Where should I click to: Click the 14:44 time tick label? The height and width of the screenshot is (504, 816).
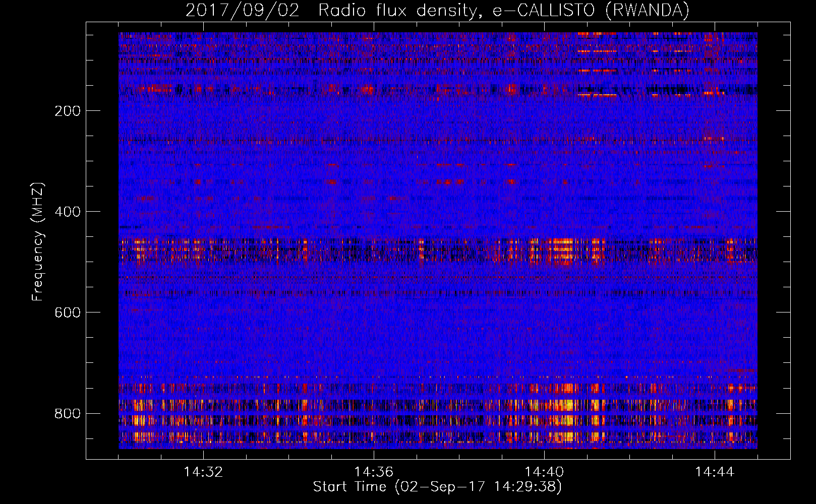(715, 472)
